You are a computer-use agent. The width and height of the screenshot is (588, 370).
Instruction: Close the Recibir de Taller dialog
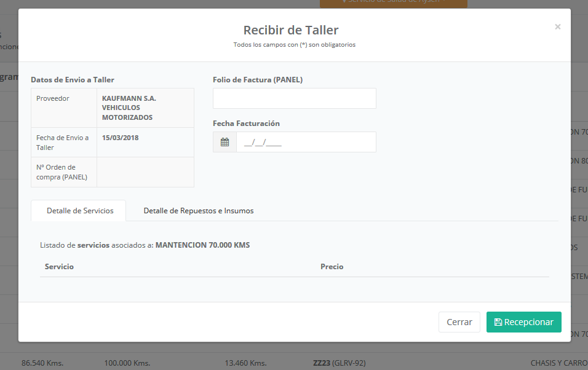pyautogui.click(x=557, y=27)
